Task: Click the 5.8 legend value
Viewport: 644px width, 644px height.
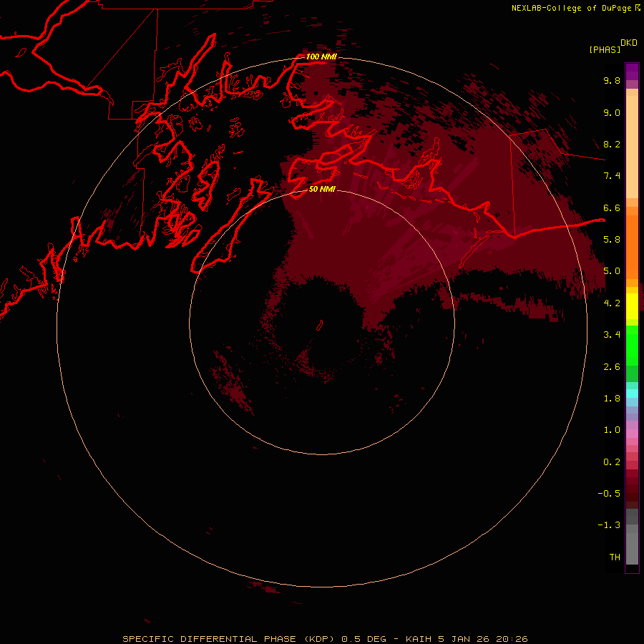Action: [612, 240]
